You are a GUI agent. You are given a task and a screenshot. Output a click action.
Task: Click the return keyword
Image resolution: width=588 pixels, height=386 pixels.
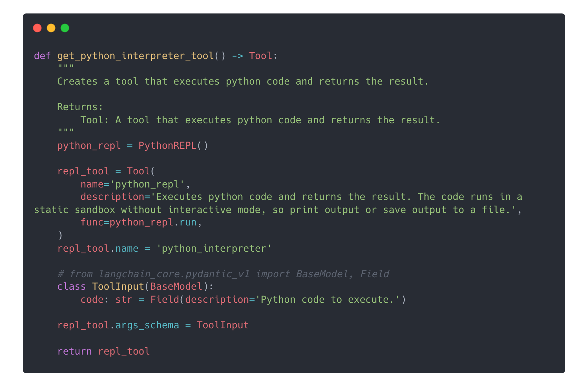point(75,351)
